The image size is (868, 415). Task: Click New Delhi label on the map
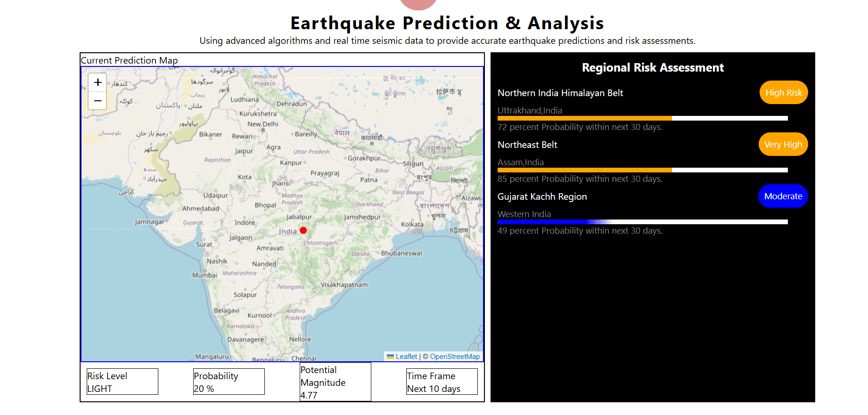pos(263,124)
